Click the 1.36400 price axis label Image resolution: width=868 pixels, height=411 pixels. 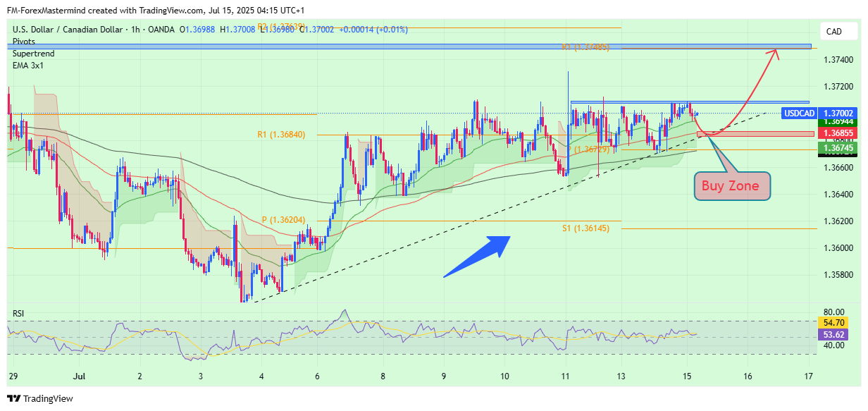click(x=838, y=195)
